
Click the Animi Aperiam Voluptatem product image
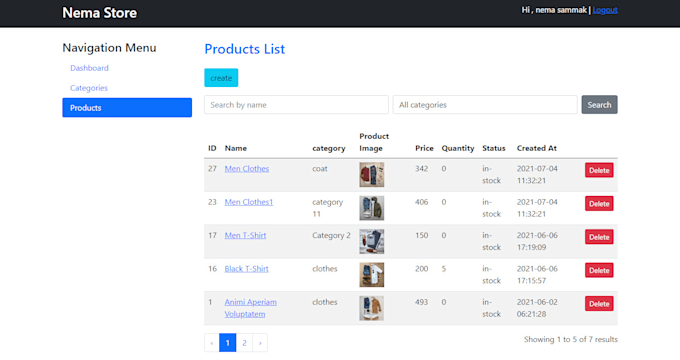(372, 308)
